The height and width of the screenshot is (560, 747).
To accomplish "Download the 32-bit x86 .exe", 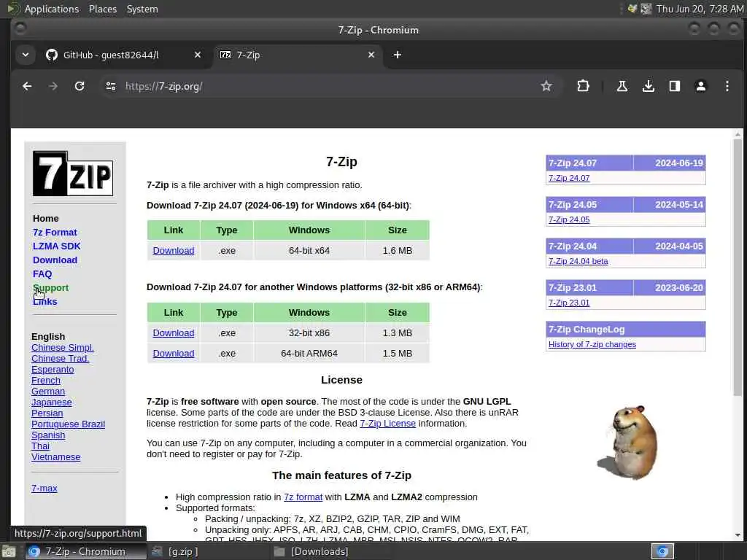I will [x=174, y=332].
